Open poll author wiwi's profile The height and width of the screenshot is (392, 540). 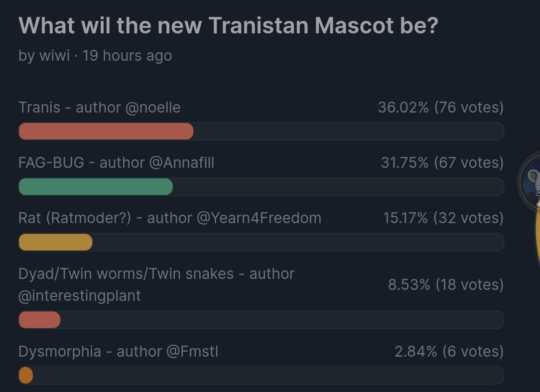point(54,55)
